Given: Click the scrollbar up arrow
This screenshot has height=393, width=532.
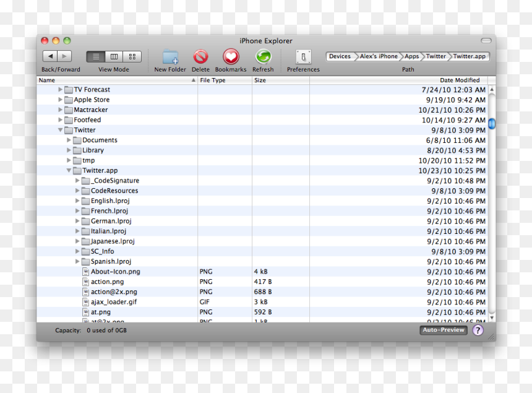Looking at the screenshot, I should (x=492, y=90).
